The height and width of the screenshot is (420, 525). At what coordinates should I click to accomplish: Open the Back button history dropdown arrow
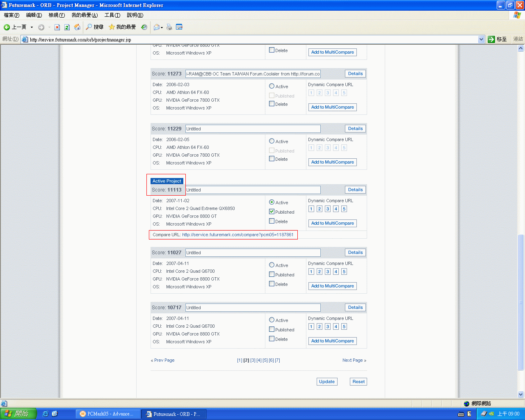click(x=32, y=27)
